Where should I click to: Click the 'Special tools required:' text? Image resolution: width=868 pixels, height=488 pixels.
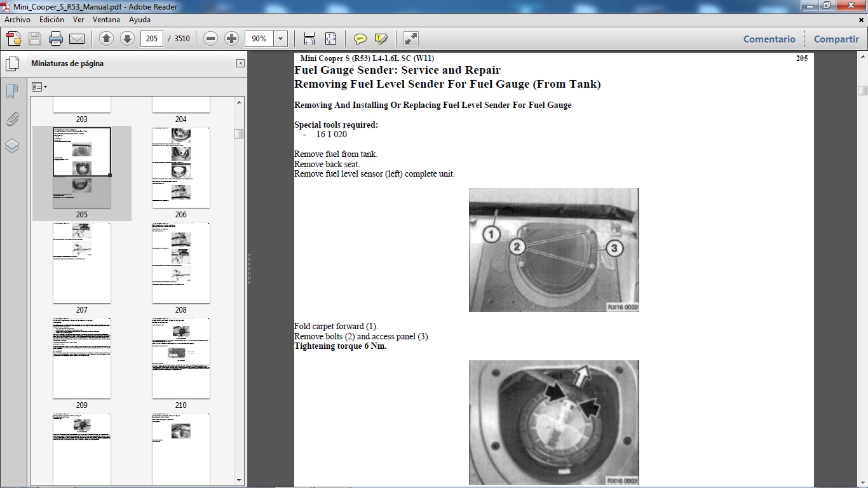point(336,125)
